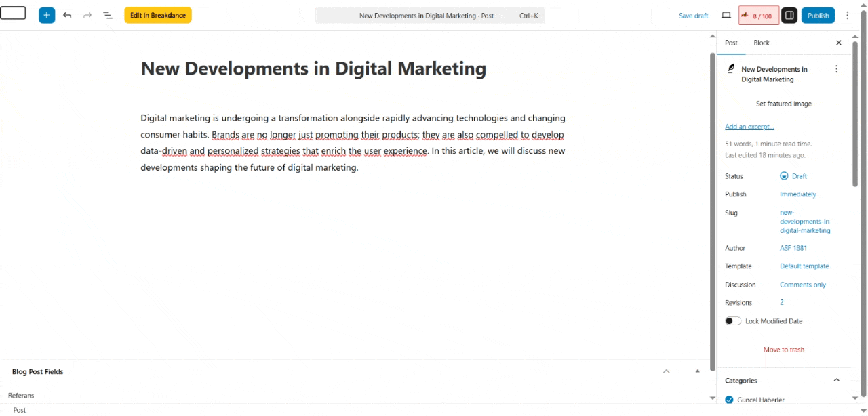The image size is (868, 416).
Task: Close the settings sidebar
Action: pyautogui.click(x=838, y=43)
